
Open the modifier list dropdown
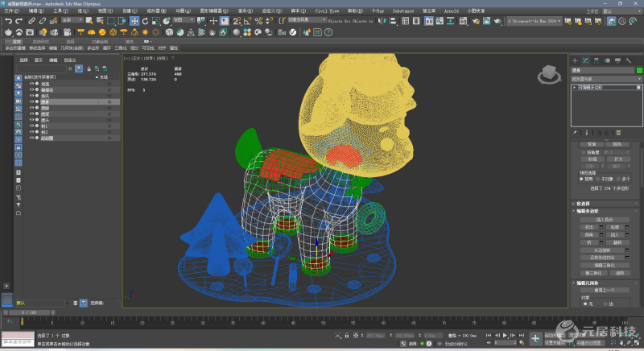tap(606, 79)
